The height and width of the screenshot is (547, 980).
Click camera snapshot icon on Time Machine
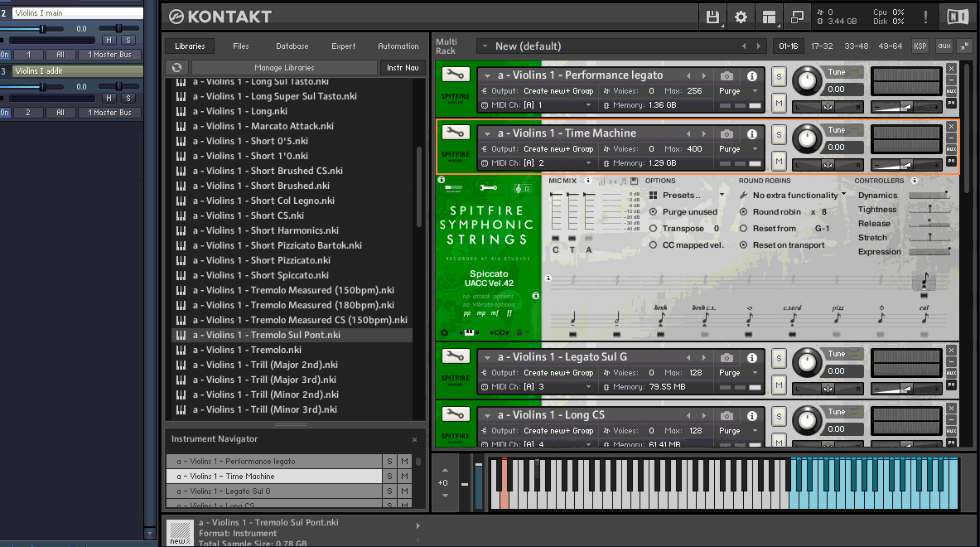727,133
